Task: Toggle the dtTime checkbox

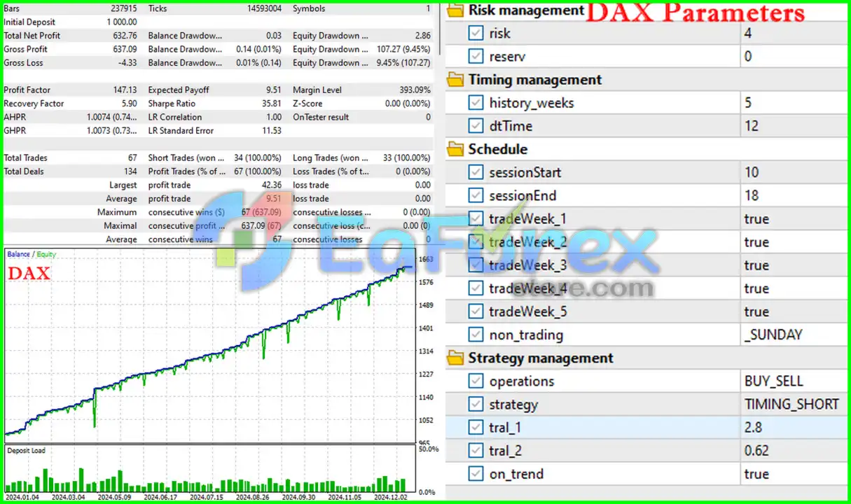Action: [x=476, y=126]
